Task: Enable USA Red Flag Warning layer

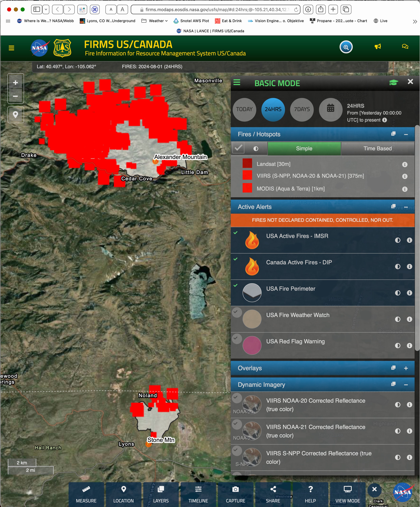Action: [237, 338]
